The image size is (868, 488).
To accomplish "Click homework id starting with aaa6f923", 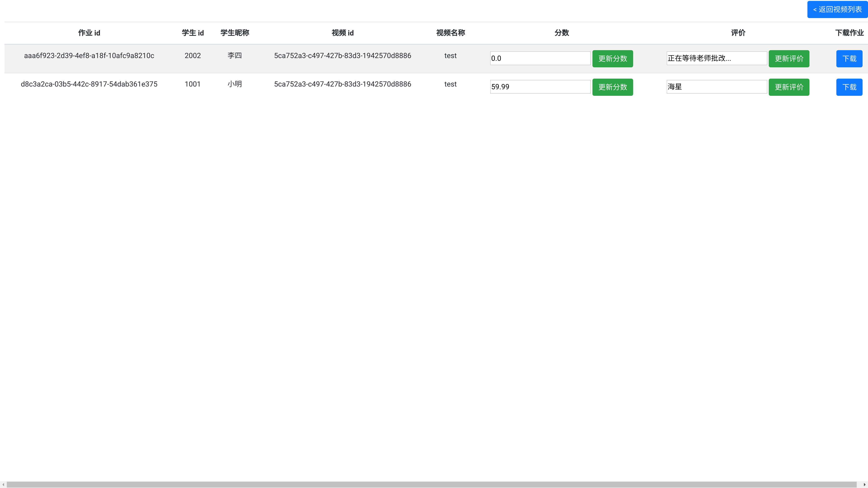I will pyautogui.click(x=89, y=56).
